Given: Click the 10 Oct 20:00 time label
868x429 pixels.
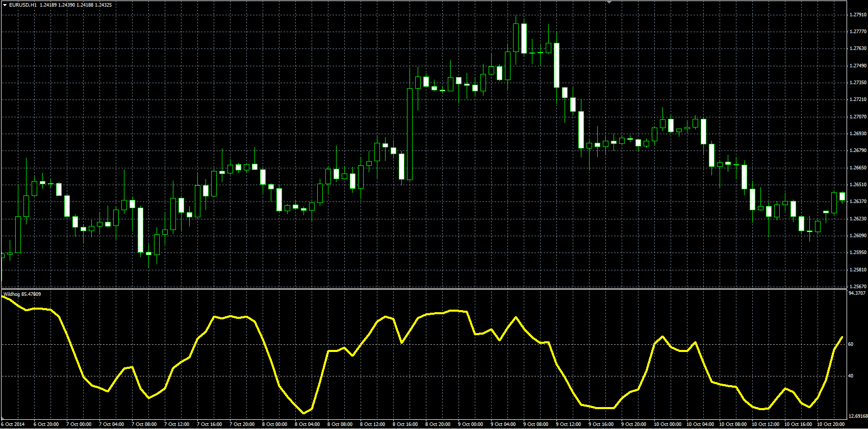Looking at the screenshot, I should coord(830,424).
